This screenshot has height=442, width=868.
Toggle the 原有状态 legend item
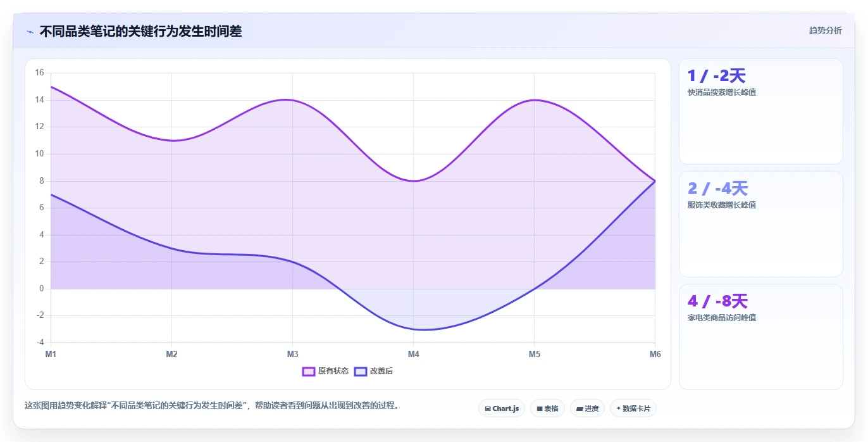(x=325, y=371)
